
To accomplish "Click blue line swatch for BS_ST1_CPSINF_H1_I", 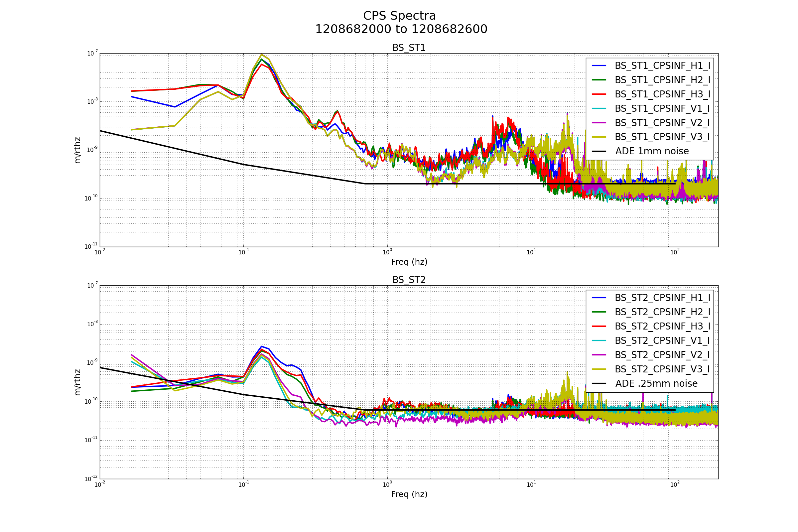I will point(599,66).
